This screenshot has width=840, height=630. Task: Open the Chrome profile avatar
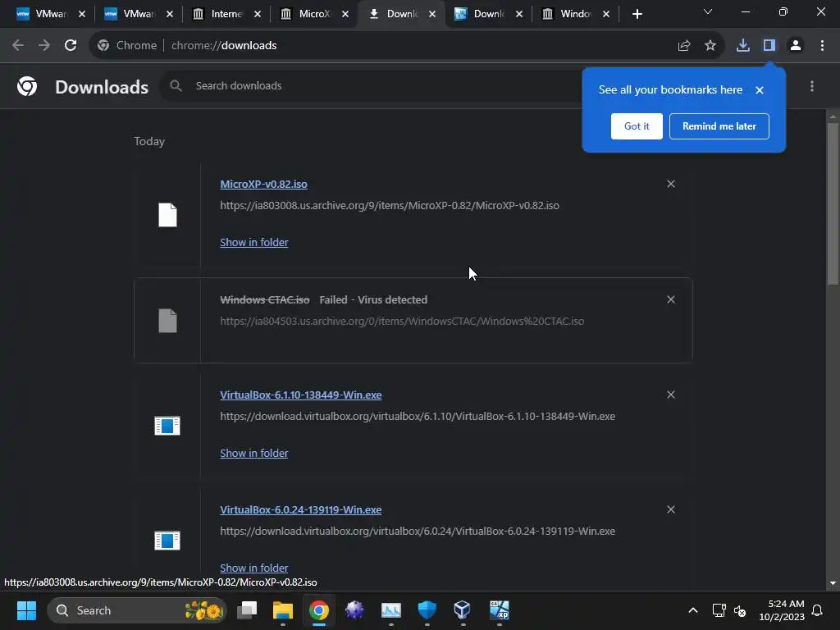(x=796, y=46)
